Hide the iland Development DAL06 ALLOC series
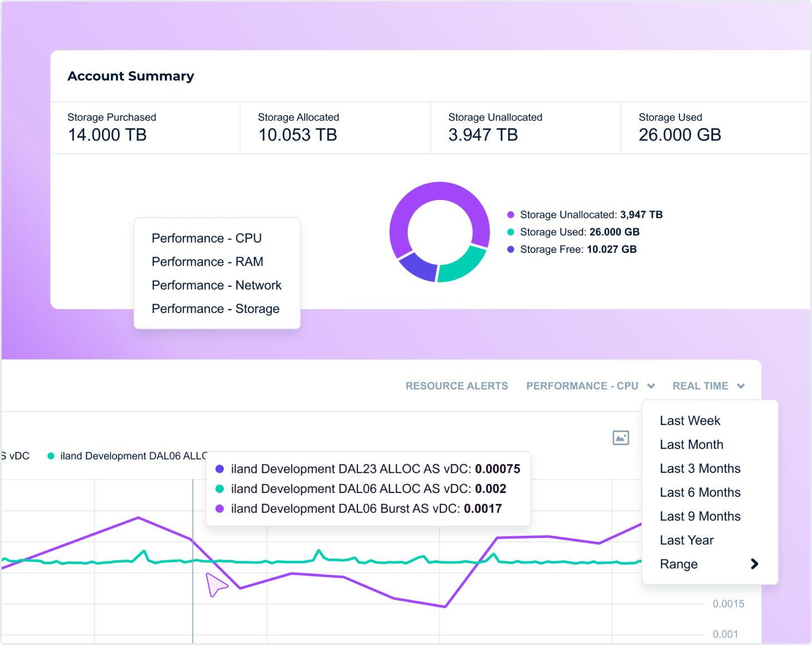This screenshot has height=645, width=812. (128, 456)
